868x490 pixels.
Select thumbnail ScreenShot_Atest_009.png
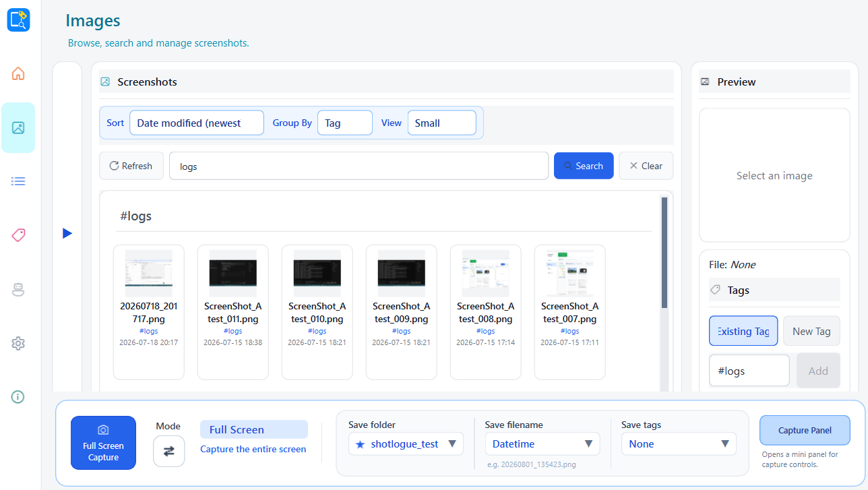(x=401, y=312)
